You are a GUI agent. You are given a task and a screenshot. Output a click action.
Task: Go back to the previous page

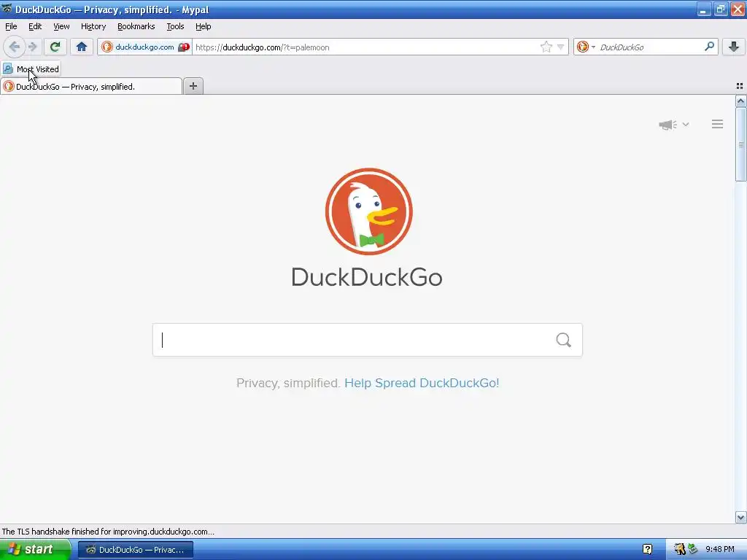tap(15, 47)
